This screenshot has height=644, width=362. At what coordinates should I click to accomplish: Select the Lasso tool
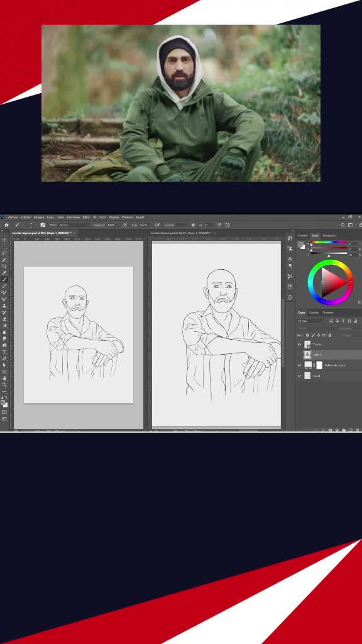4,253
